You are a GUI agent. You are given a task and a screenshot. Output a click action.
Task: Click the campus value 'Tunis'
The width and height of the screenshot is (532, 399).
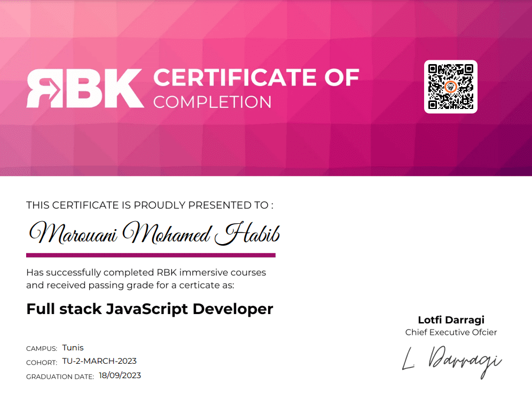click(73, 348)
